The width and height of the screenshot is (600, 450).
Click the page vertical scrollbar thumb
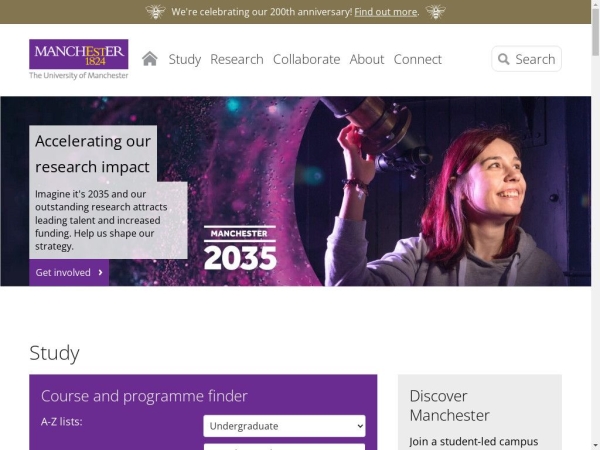pyautogui.click(x=595, y=32)
